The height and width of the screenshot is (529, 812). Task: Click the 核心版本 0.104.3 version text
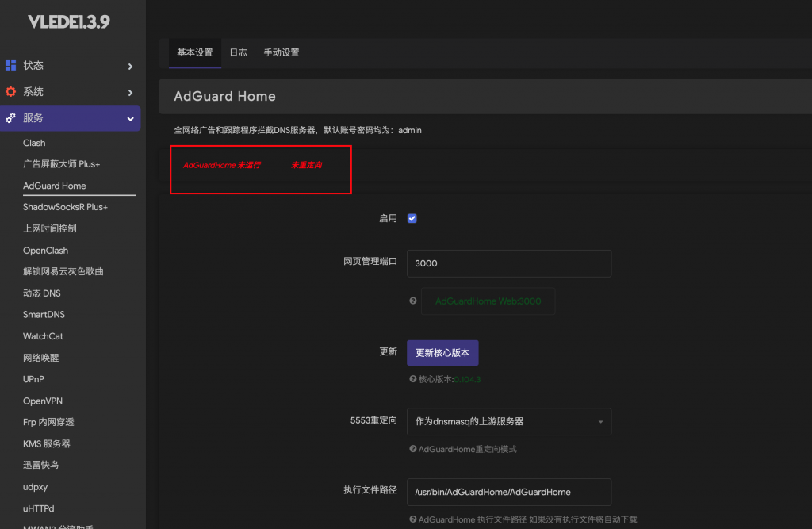click(x=450, y=379)
